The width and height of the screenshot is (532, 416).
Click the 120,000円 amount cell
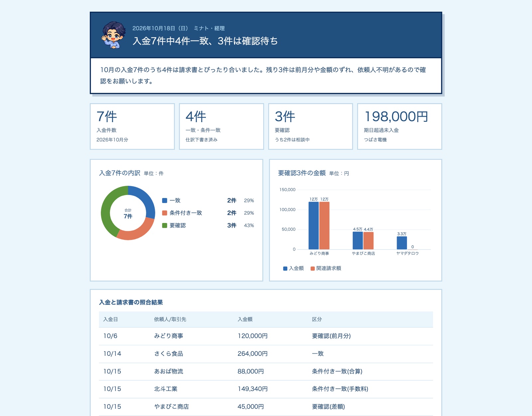(252, 336)
